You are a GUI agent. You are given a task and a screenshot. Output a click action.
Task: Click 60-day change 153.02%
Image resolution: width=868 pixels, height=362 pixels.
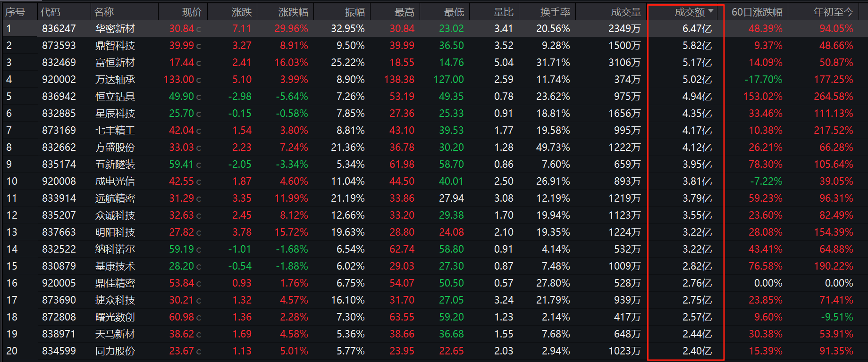[x=763, y=97]
